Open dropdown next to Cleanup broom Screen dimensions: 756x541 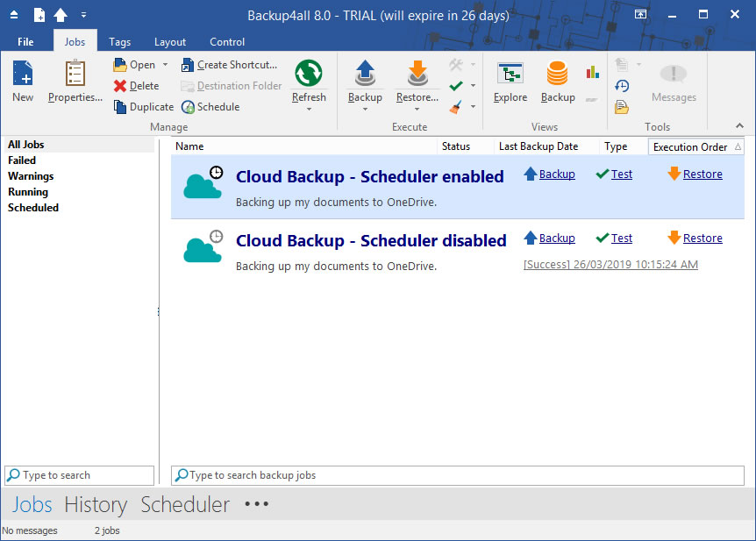pos(473,107)
